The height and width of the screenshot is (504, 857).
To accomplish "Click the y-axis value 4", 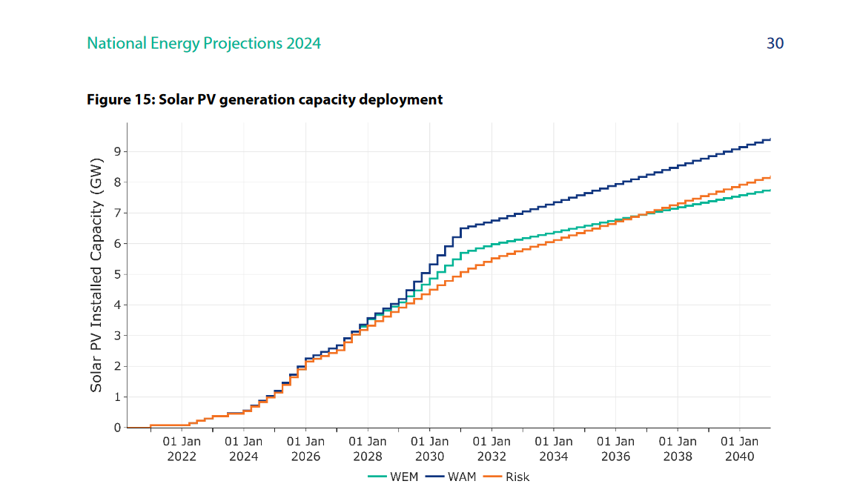I will [118, 305].
